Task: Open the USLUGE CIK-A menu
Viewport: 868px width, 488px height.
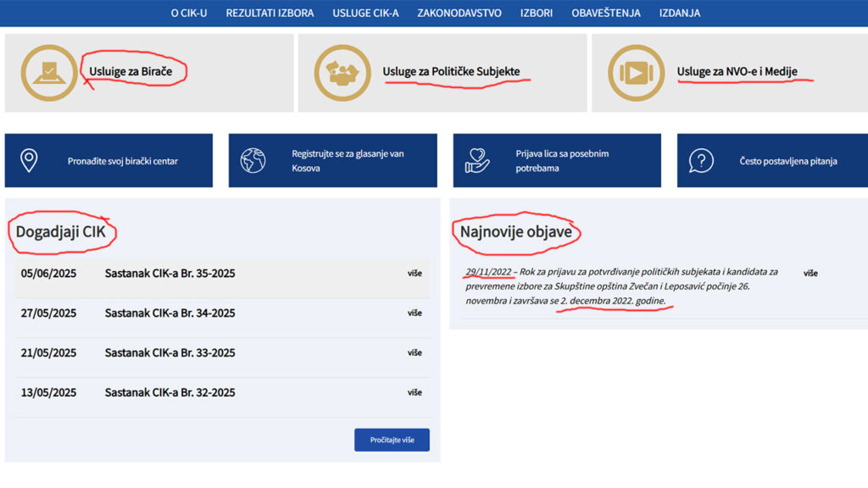Action: point(365,13)
